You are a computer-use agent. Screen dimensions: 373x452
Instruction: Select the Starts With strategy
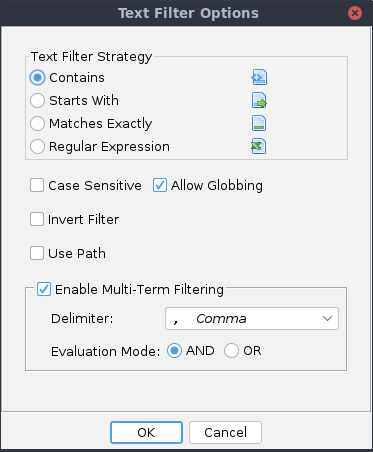pyautogui.click(x=37, y=101)
